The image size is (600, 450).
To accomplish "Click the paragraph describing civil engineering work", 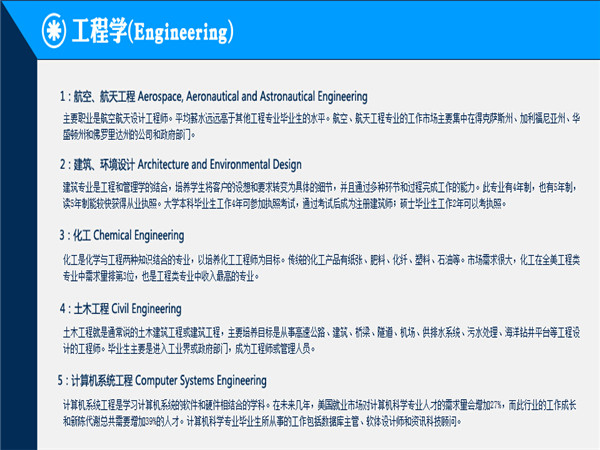I will point(320,337).
